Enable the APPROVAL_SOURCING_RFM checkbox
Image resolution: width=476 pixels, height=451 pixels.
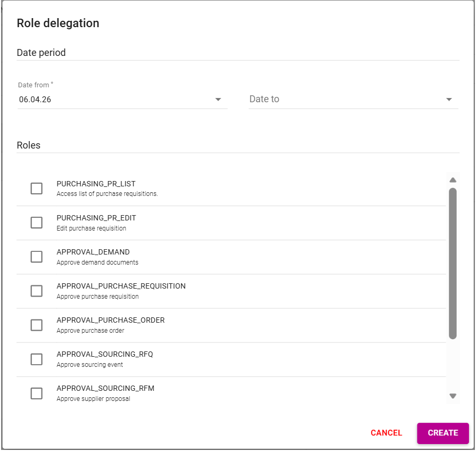pyautogui.click(x=36, y=393)
